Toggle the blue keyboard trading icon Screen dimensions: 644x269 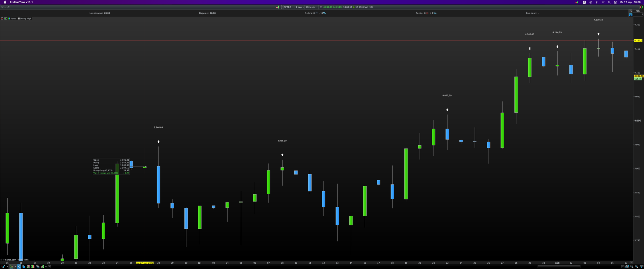coord(630,15)
